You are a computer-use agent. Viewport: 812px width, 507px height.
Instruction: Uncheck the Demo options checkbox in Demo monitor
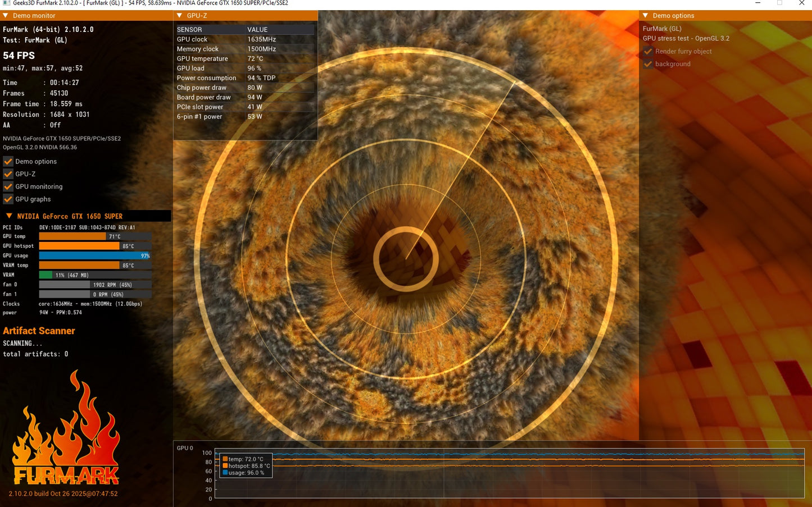[8, 161]
